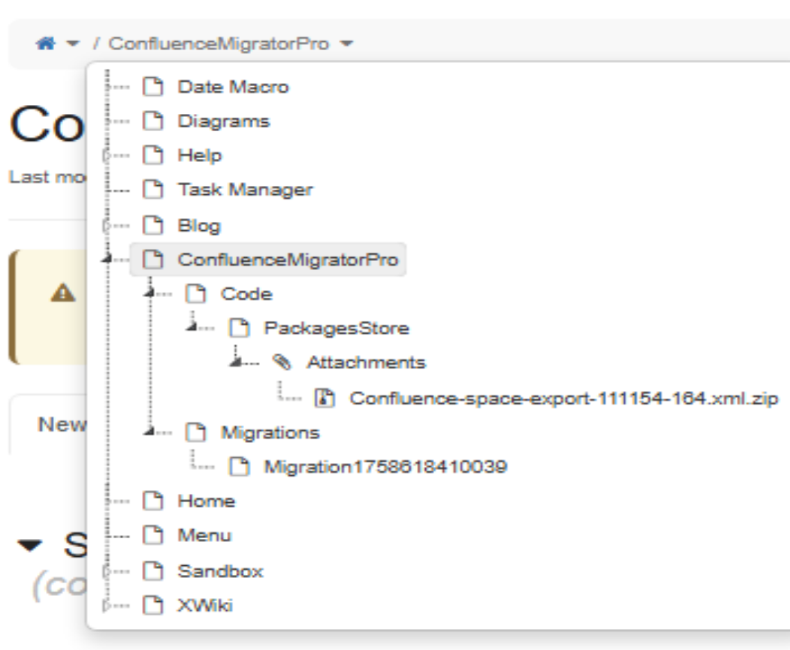Click the Date Macro page icon
The image size is (790, 650).
click(151, 87)
